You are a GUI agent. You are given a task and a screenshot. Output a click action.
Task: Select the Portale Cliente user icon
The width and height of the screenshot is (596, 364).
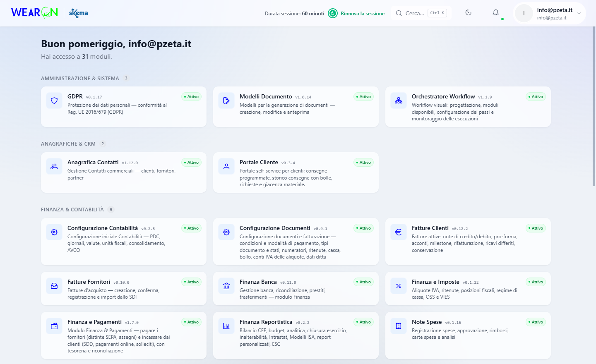[226, 166]
